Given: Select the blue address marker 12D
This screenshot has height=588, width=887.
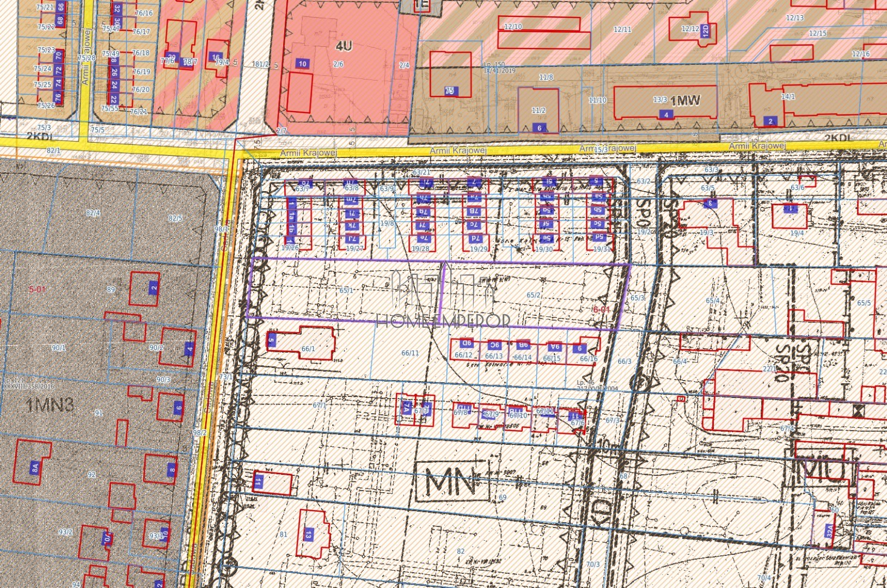Looking at the screenshot, I should pyautogui.click(x=706, y=30).
